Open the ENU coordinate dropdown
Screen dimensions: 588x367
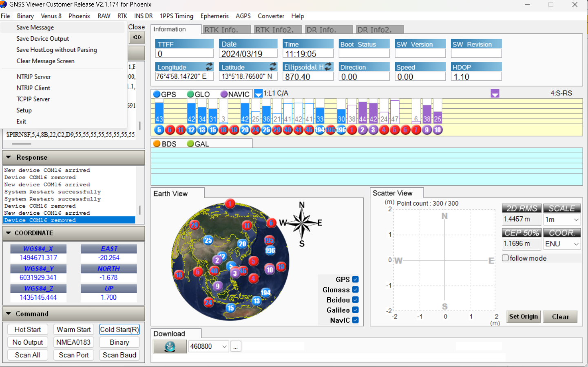(562, 244)
